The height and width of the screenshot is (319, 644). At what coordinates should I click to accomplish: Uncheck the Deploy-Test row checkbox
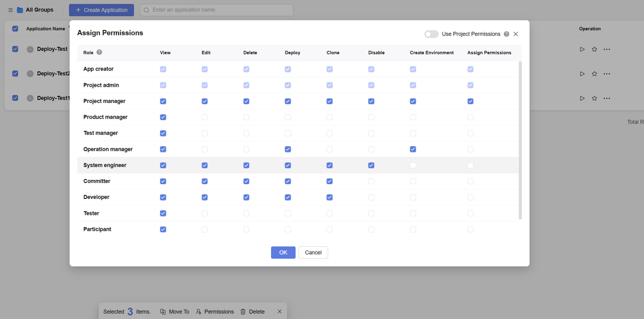15,49
